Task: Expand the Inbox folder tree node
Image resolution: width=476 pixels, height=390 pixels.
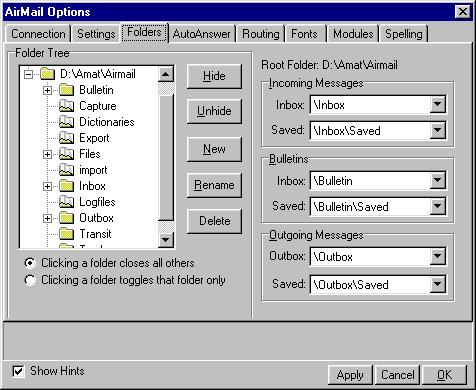Action: (47, 186)
